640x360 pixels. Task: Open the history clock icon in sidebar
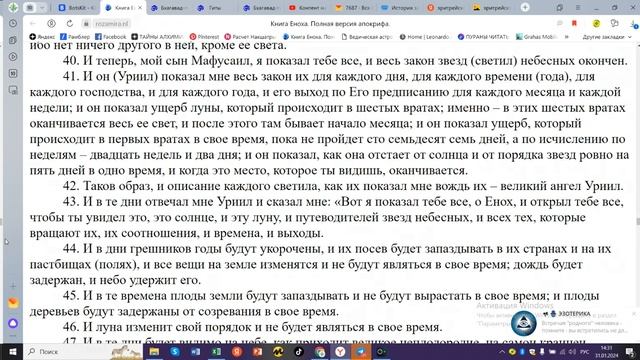point(13,24)
